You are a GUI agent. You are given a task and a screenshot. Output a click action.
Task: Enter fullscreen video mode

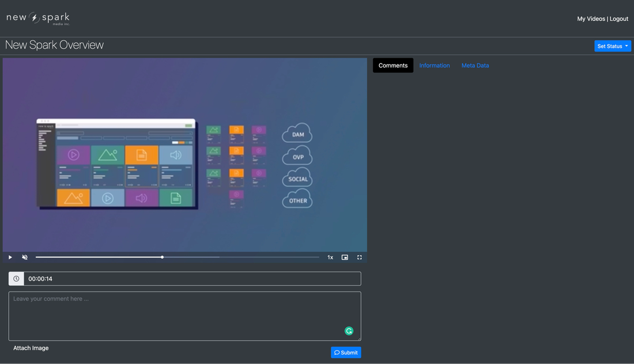tap(360, 257)
